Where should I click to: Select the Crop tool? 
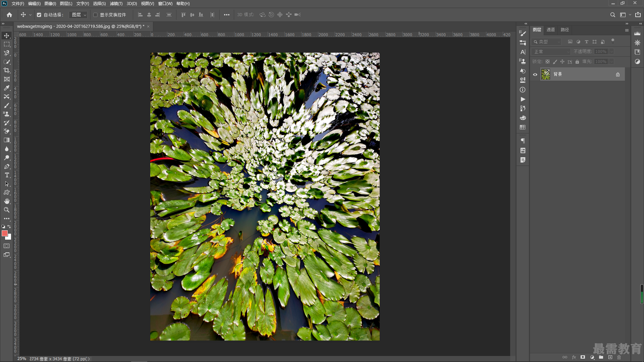tap(7, 70)
